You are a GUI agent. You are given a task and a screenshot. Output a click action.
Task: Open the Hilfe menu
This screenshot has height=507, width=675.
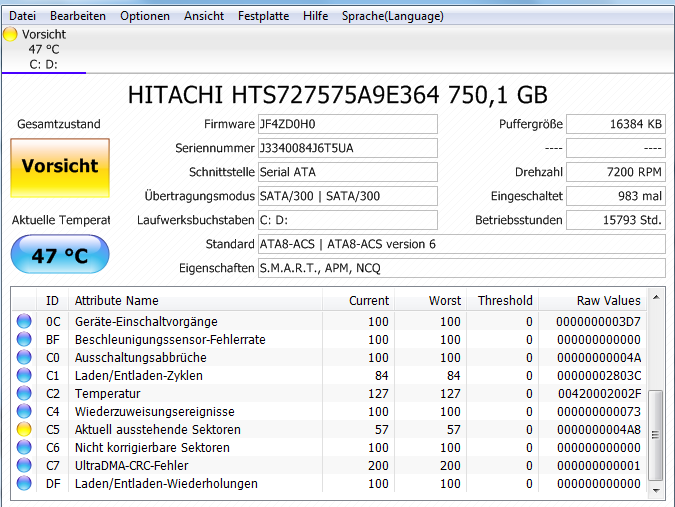[x=315, y=16]
